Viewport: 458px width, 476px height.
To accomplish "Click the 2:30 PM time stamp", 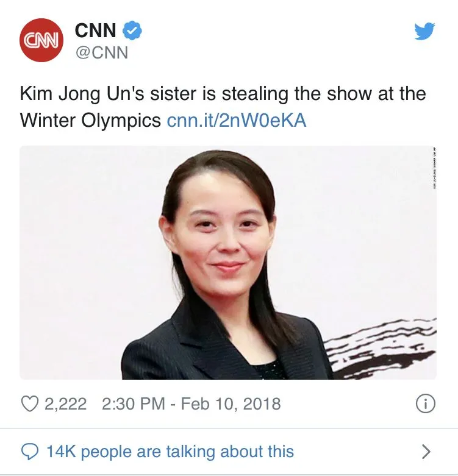I will pyautogui.click(x=134, y=404).
